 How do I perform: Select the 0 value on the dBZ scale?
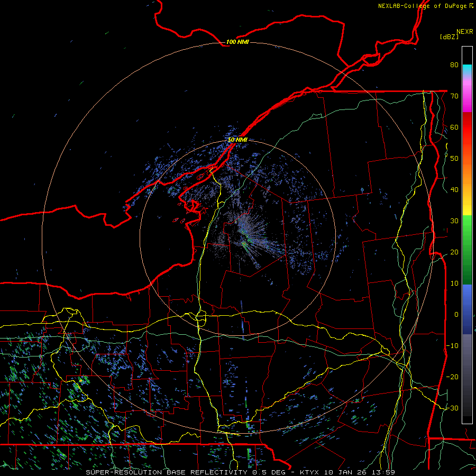456,315
